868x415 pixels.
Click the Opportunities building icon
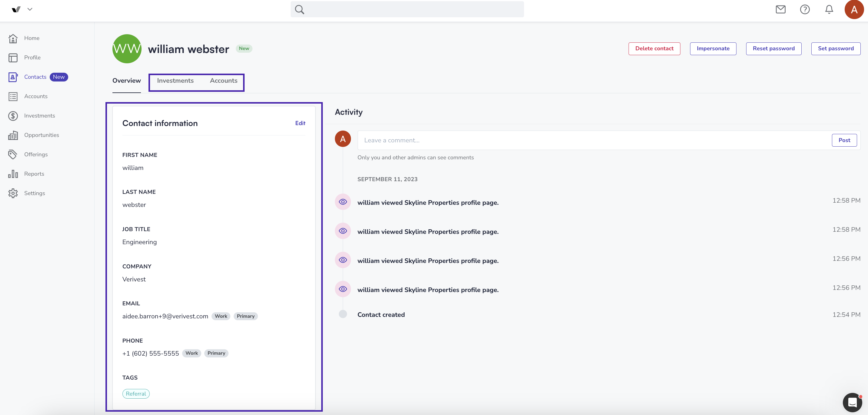pyautogui.click(x=13, y=135)
